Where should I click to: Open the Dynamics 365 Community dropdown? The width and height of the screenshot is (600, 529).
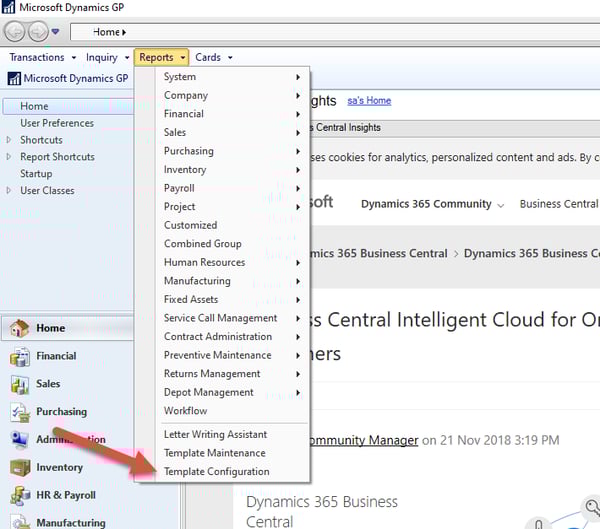[432, 204]
